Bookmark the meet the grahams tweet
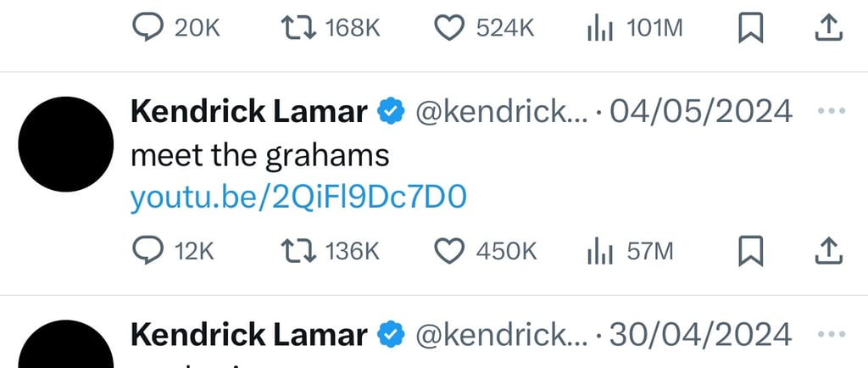The width and height of the screenshot is (868, 368). [x=752, y=251]
